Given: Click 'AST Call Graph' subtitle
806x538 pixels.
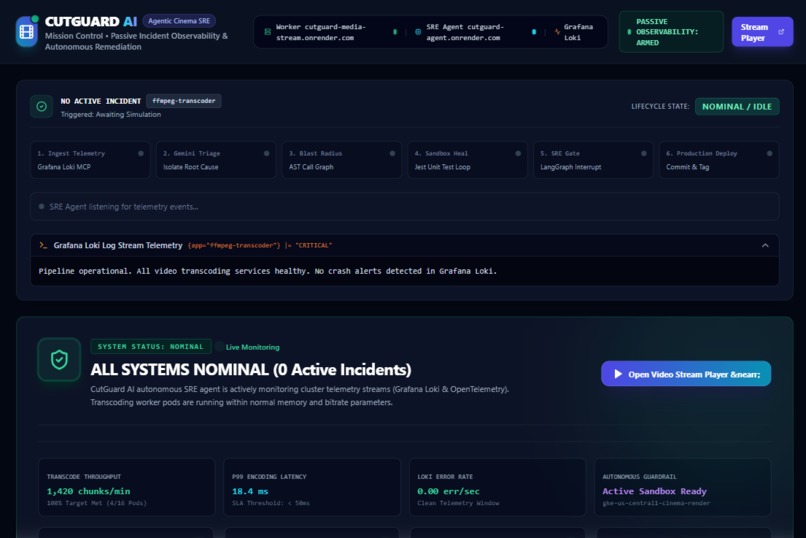Looking at the screenshot, I should [311, 167].
